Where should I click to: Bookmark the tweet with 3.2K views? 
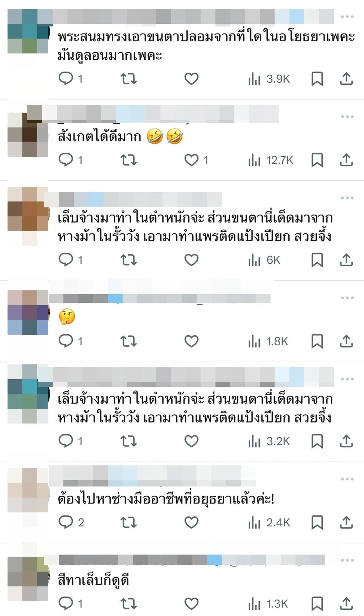pos(317,441)
